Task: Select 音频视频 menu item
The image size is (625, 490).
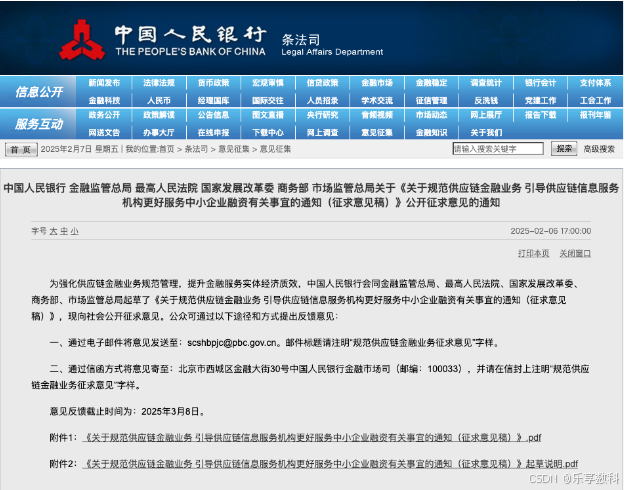Action: tap(377, 115)
